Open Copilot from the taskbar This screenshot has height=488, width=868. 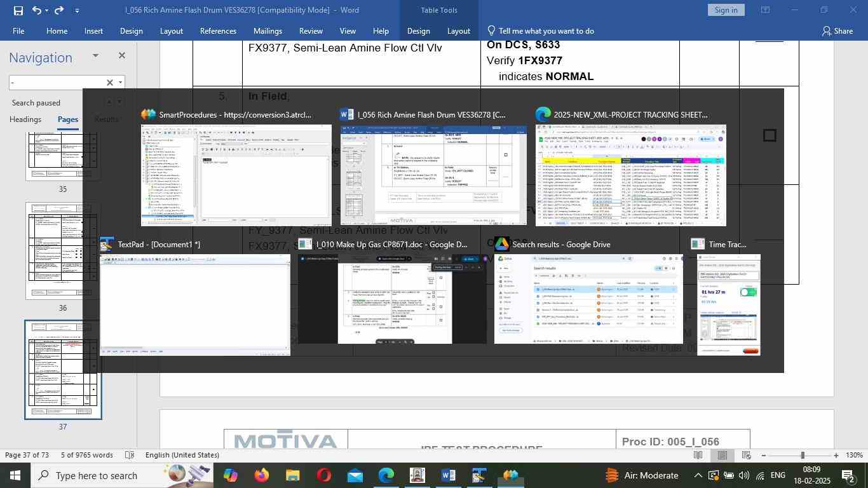point(230,475)
